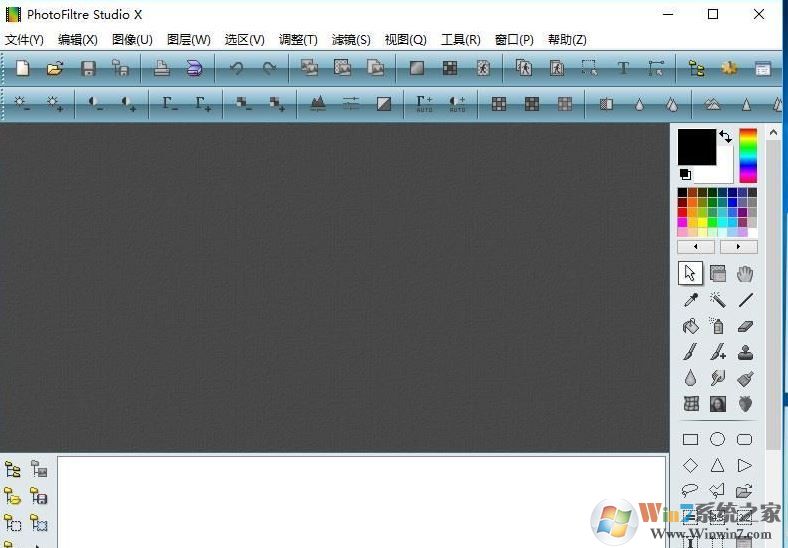Click the Undo arrow in toolbar
The image size is (788, 548).
(x=236, y=68)
